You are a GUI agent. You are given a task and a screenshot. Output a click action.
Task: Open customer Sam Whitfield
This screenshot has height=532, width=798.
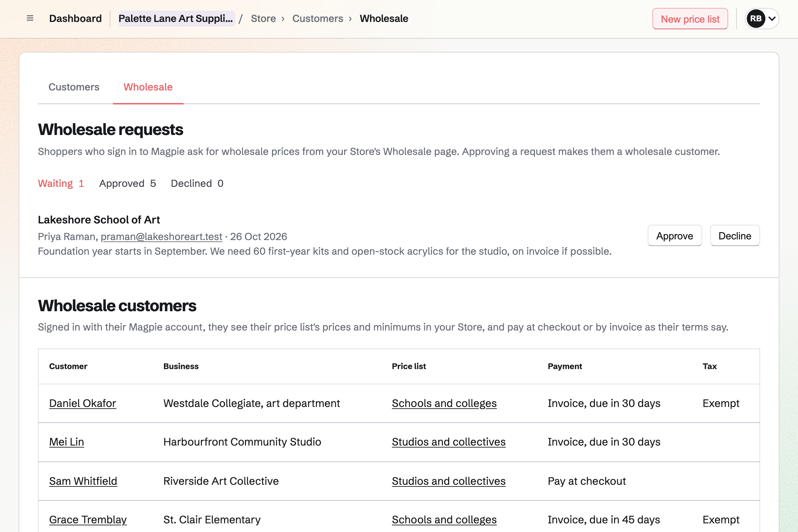pos(83,481)
